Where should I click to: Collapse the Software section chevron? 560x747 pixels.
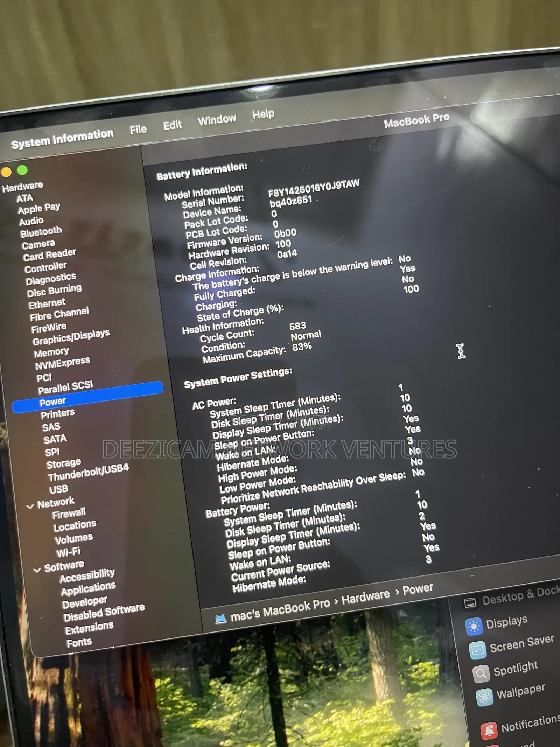tap(37, 570)
